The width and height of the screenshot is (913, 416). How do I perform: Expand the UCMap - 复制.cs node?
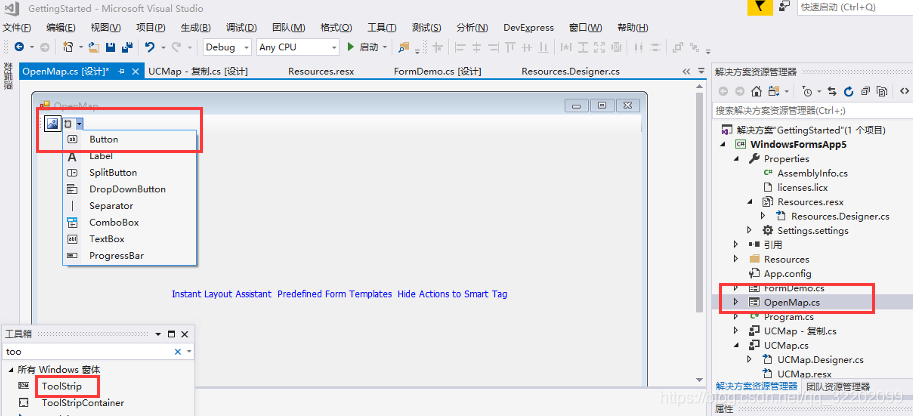[x=736, y=331]
